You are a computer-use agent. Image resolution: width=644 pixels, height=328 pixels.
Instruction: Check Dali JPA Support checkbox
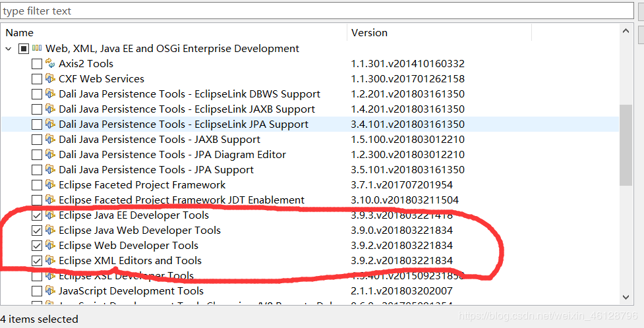(37, 171)
